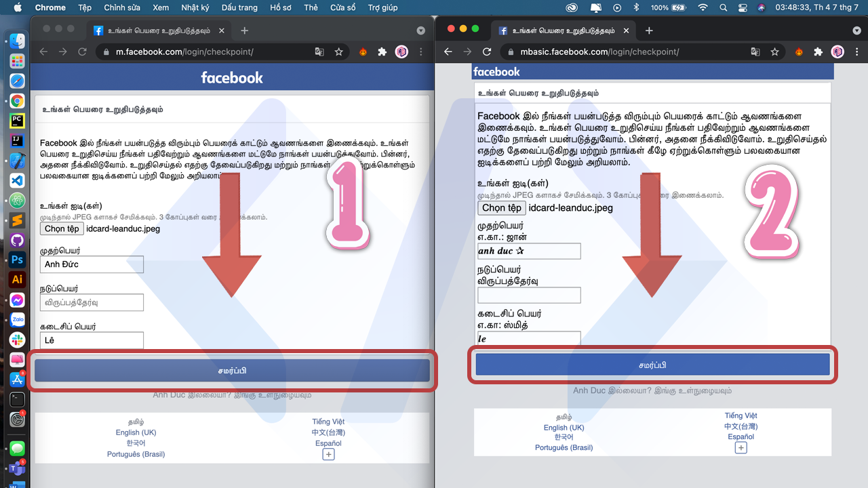Open GitHub Desktop from the dock
The width and height of the screenshot is (868, 488).
pos(18,241)
